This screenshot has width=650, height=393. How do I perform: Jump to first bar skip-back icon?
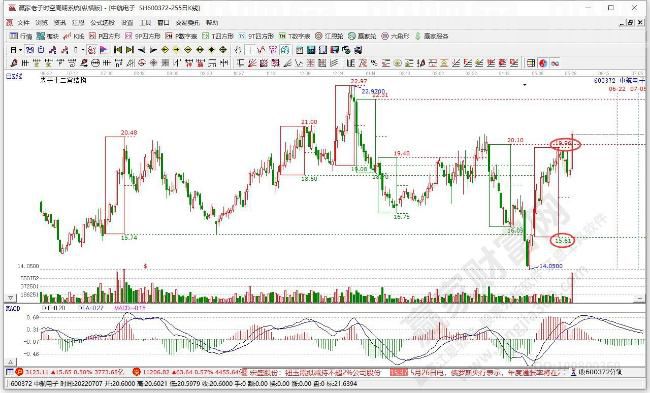(118, 50)
